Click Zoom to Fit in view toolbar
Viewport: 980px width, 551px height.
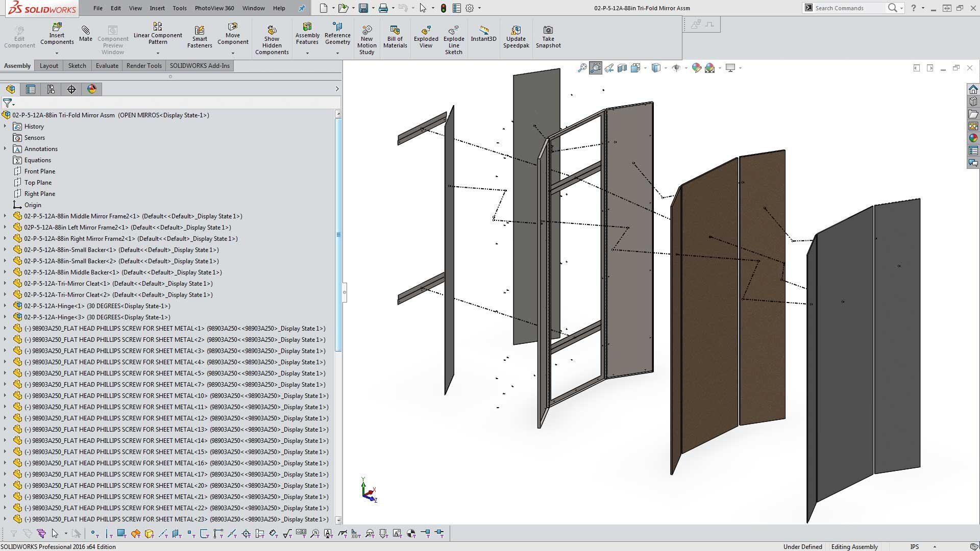pyautogui.click(x=582, y=68)
